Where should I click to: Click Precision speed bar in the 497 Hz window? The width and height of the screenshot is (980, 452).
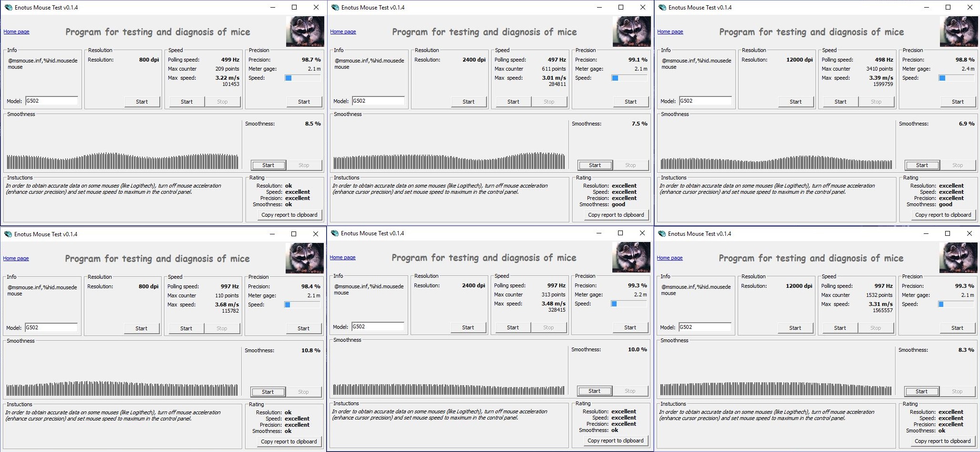pyautogui.click(x=629, y=78)
